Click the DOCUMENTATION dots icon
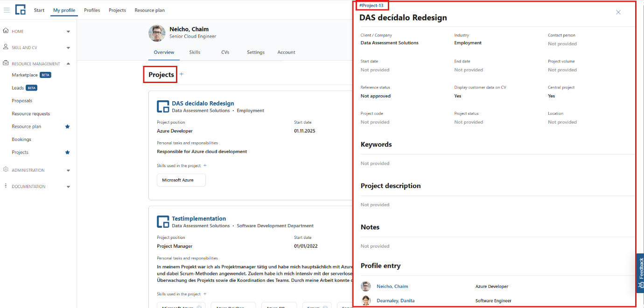This screenshot has width=644, height=308. pyautogui.click(x=6, y=186)
